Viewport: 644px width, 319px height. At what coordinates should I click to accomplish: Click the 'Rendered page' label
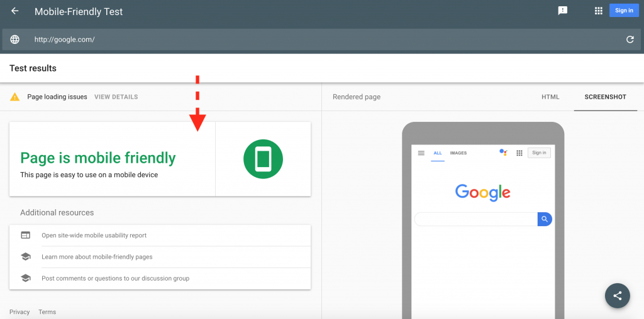[357, 97]
